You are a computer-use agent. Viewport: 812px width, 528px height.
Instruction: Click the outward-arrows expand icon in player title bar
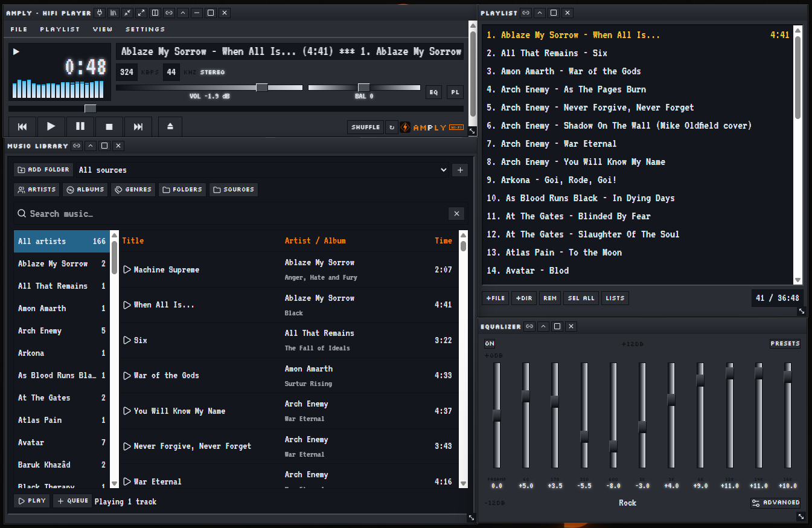coord(141,13)
